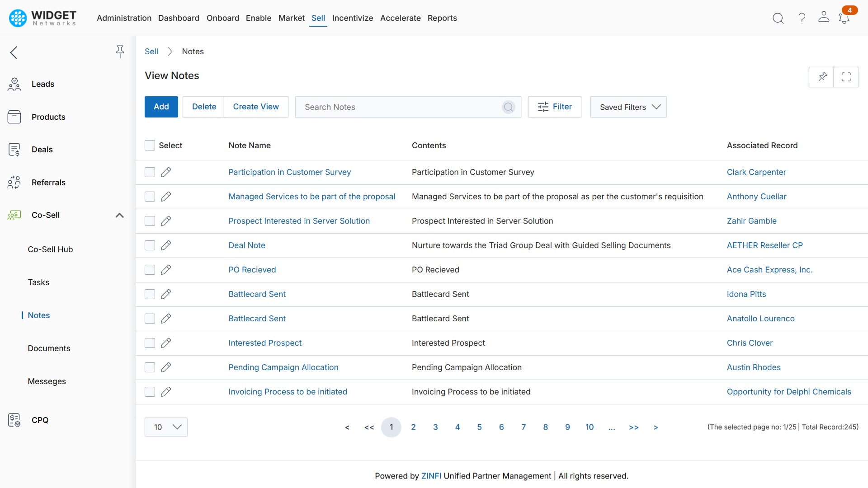Check the Select all checkbox in header

[x=150, y=145]
